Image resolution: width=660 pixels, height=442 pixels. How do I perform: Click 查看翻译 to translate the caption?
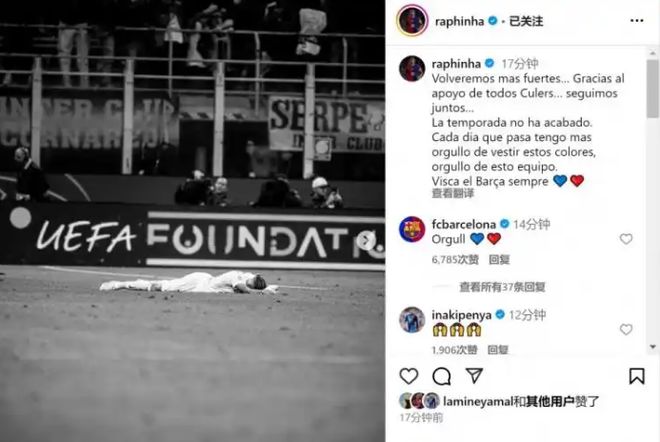453,193
